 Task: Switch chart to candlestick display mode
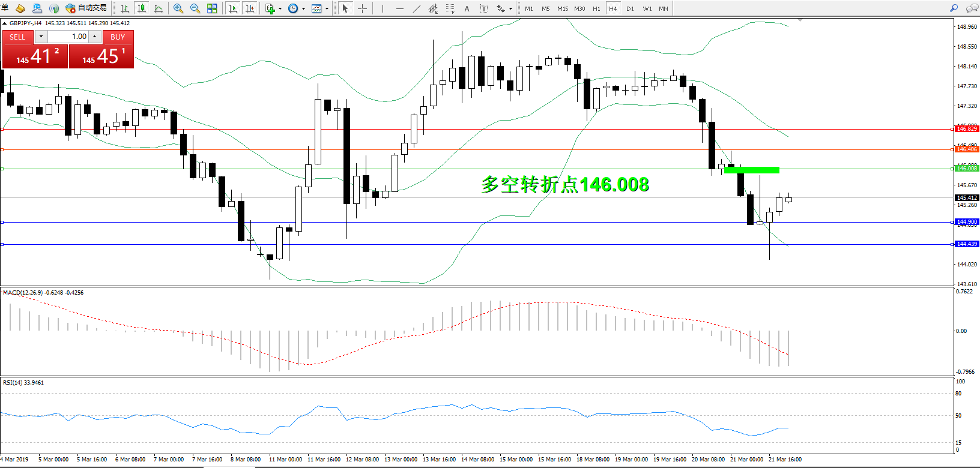(x=142, y=8)
